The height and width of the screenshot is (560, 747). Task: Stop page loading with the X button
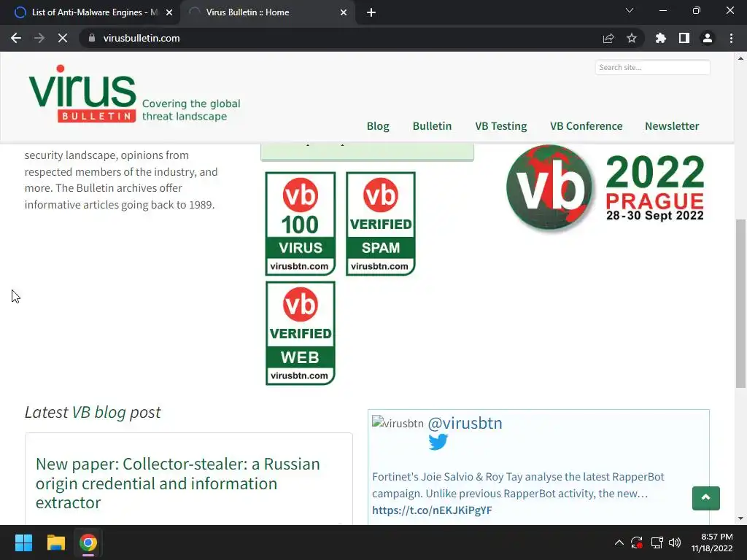tap(63, 38)
